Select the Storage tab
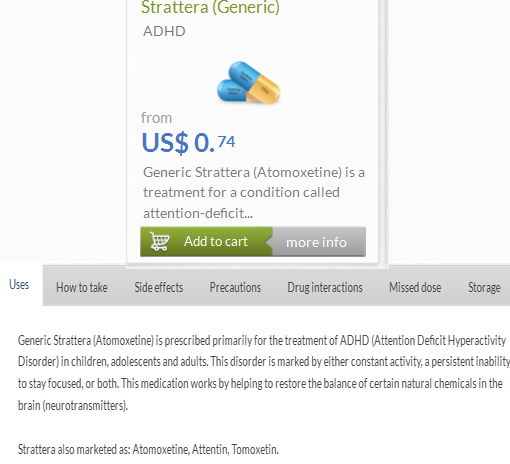 click(484, 287)
